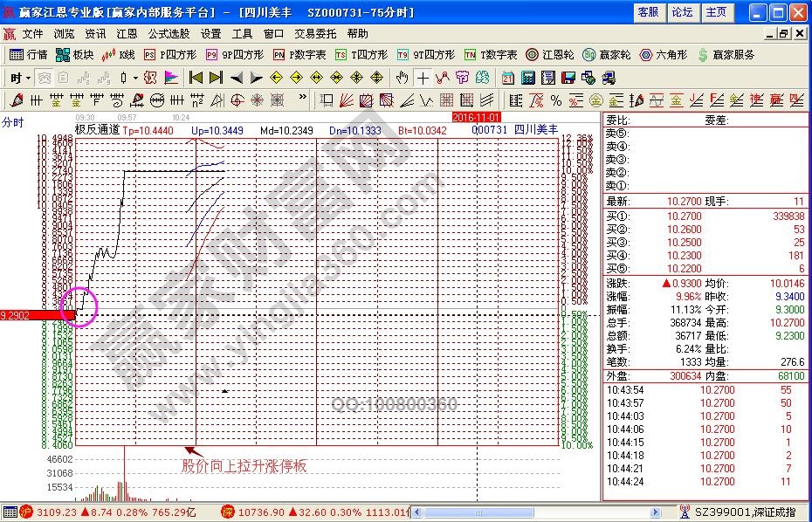The width and height of the screenshot is (812, 522).
Task: Select the hand pan tool
Action: (403, 77)
